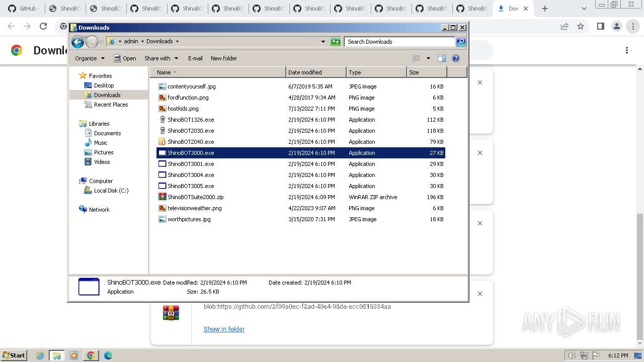
Task: Open Chrome's share this page icon
Action: click(x=565, y=26)
